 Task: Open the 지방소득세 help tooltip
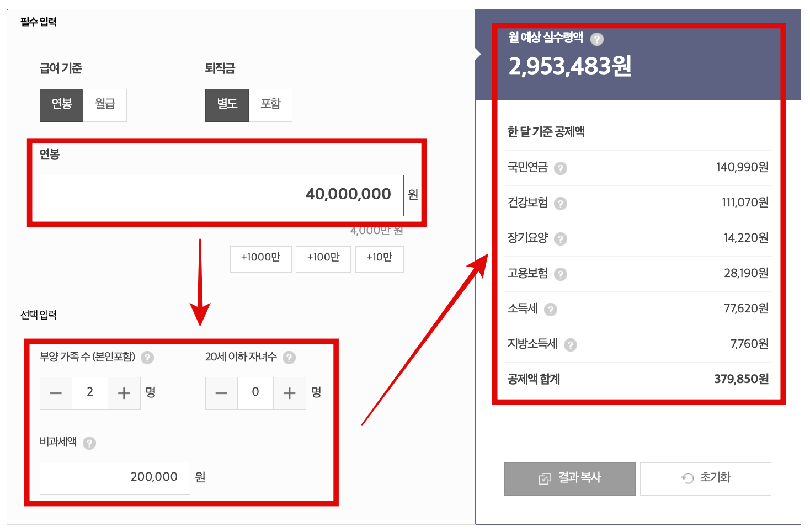(572, 344)
